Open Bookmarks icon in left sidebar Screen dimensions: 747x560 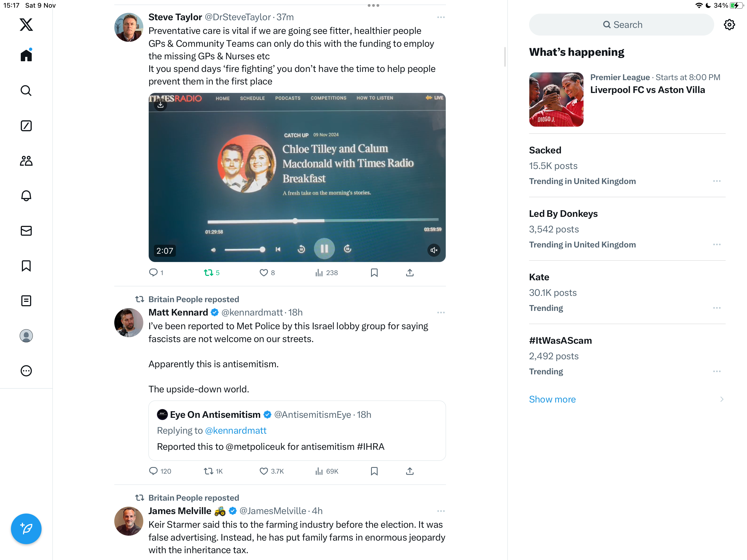[x=26, y=266]
